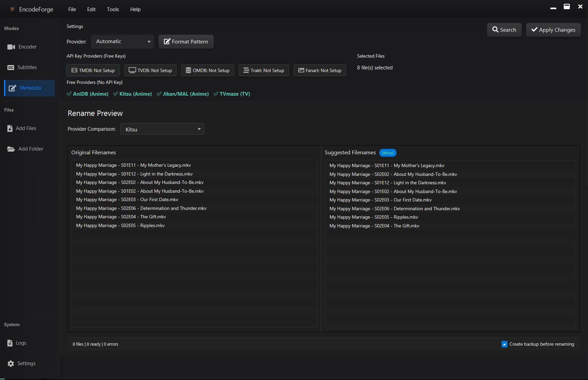Select the Metadata edit icon in sidebar
This screenshot has height=380, width=588.
[x=12, y=88]
